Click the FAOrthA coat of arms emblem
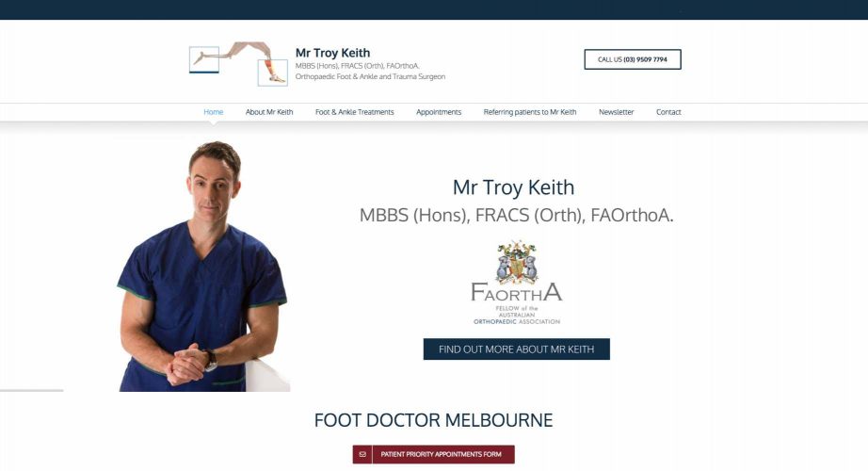Viewport: 868px width, 471px height. [x=517, y=262]
